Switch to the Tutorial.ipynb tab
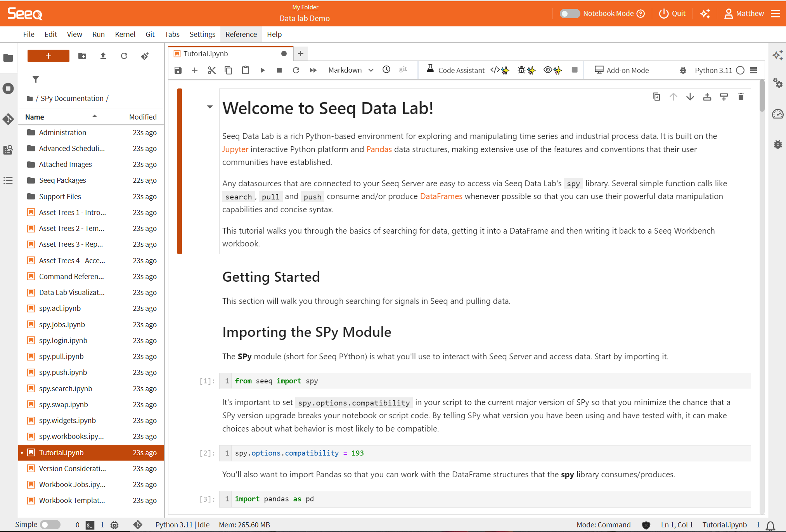 pyautogui.click(x=206, y=54)
